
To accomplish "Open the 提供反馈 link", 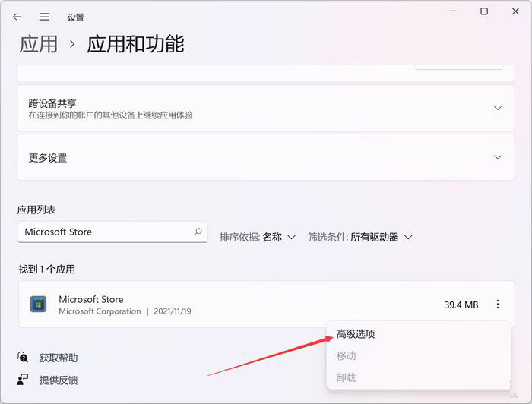I will click(x=59, y=380).
